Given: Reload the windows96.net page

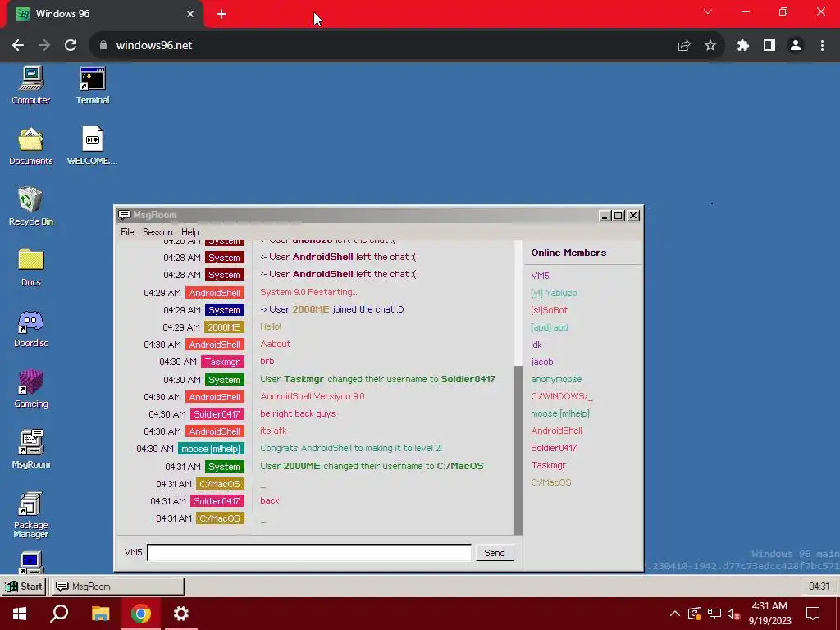Looking at the screenshot, I should 71,45.
